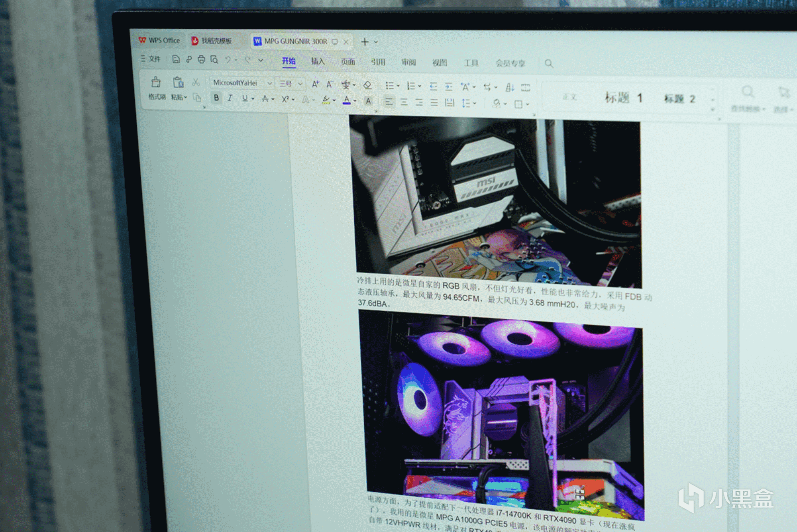Screen dimensions: 797x532
Task: Click the increase font size icon
Action: pos(315,84)
